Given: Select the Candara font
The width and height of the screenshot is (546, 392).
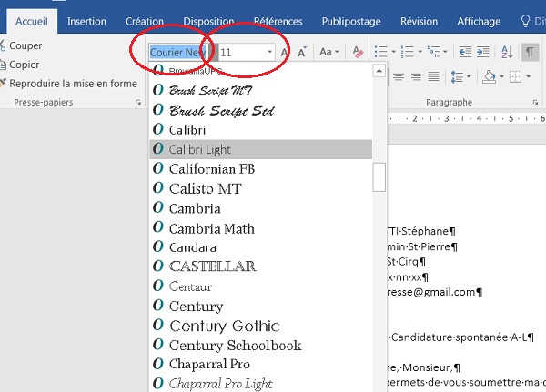Looking at the screenshot, I should click(261, 247).
